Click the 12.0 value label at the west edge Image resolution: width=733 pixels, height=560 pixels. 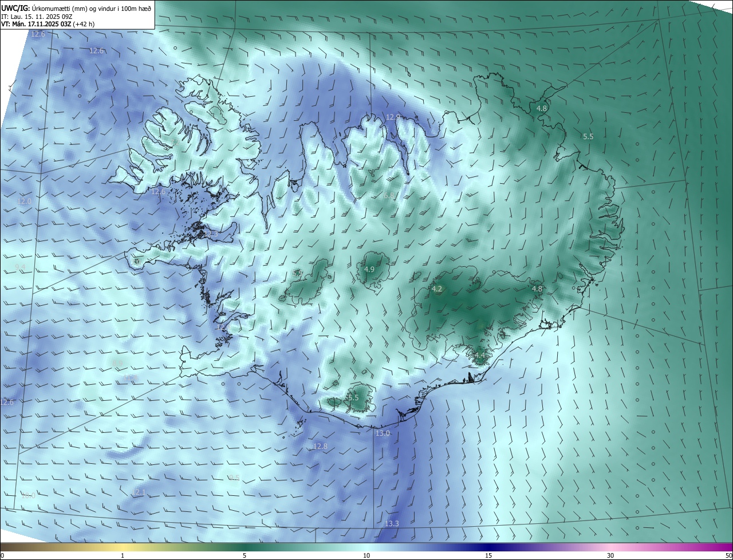[x=25, y=201]
